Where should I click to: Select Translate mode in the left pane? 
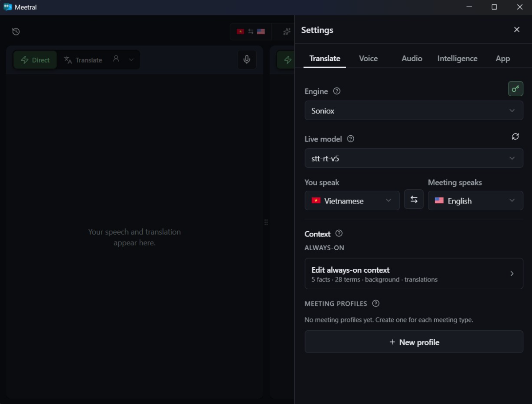tap(83, 60)
